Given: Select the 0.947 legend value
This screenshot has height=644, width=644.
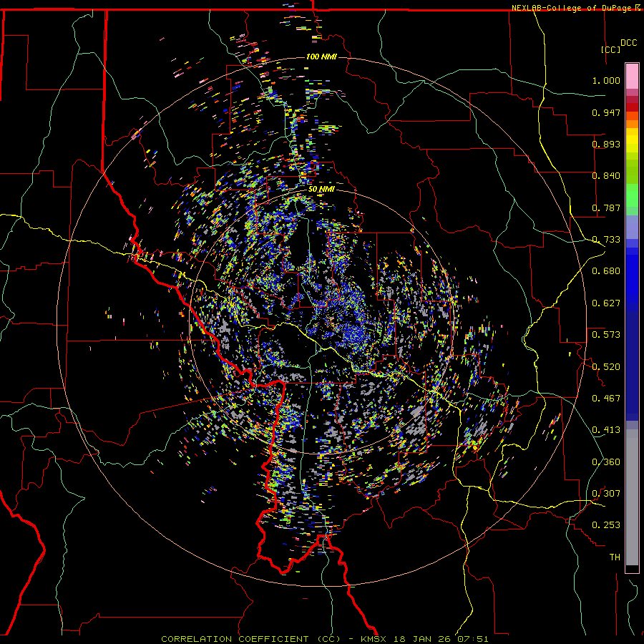Looking at the screenshot, I should [x=606, y=112].
